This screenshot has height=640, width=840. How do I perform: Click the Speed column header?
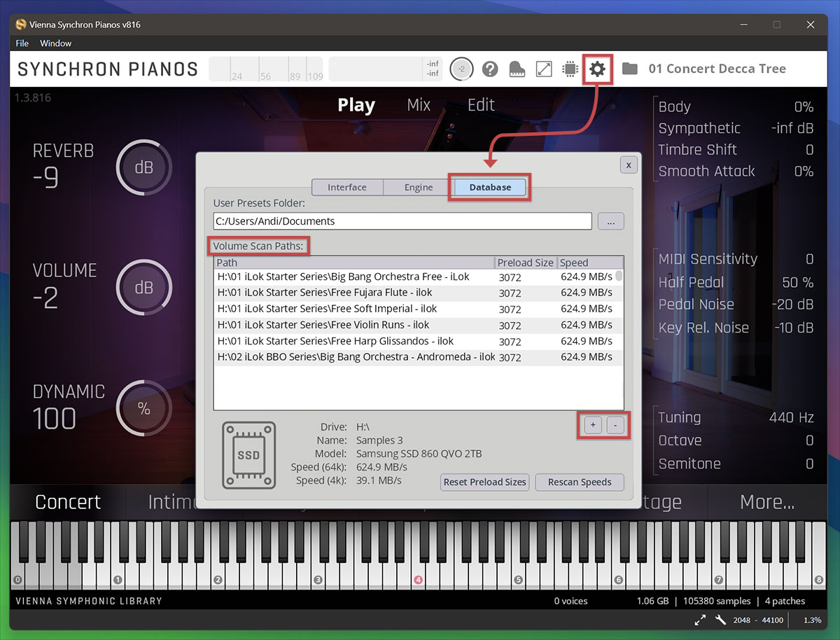pyautogui.click(x=590, y=263)
